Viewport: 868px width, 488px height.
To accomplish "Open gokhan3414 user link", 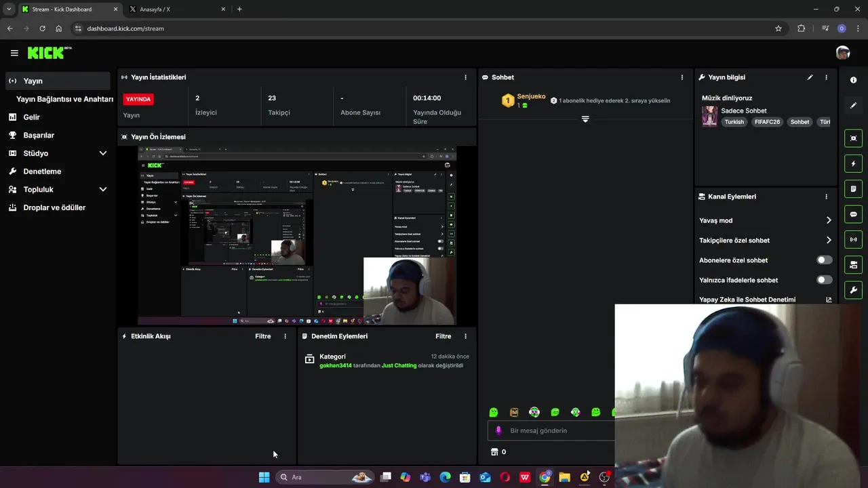I will 336,365.
